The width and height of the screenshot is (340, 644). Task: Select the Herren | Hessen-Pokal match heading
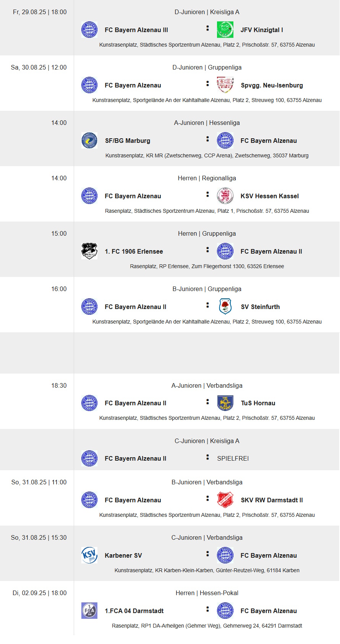point(207,593)
